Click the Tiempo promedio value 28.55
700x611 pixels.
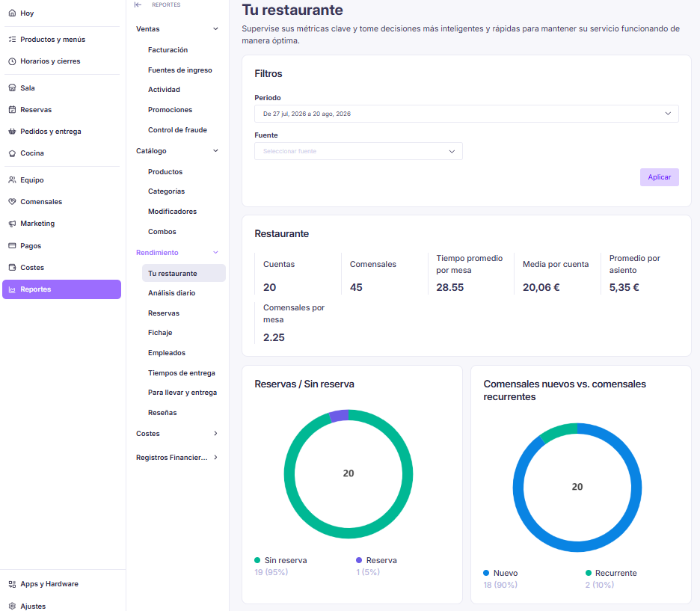450,287
